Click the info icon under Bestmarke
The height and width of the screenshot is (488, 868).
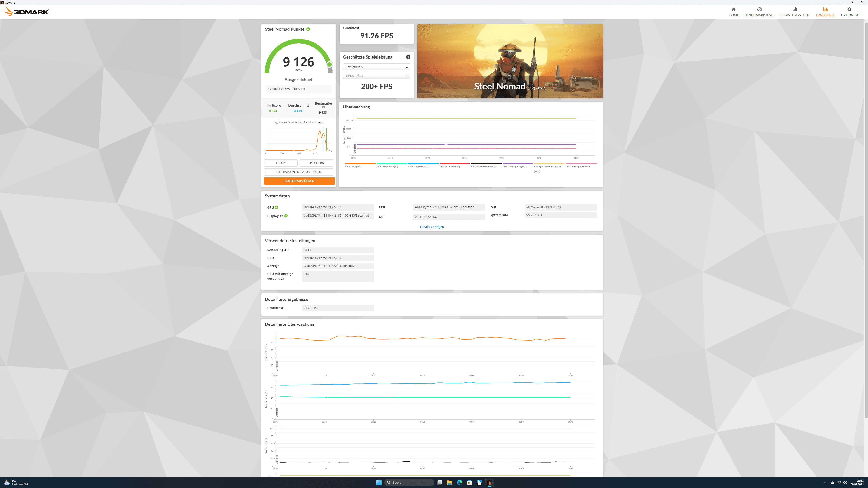(323, 107)
